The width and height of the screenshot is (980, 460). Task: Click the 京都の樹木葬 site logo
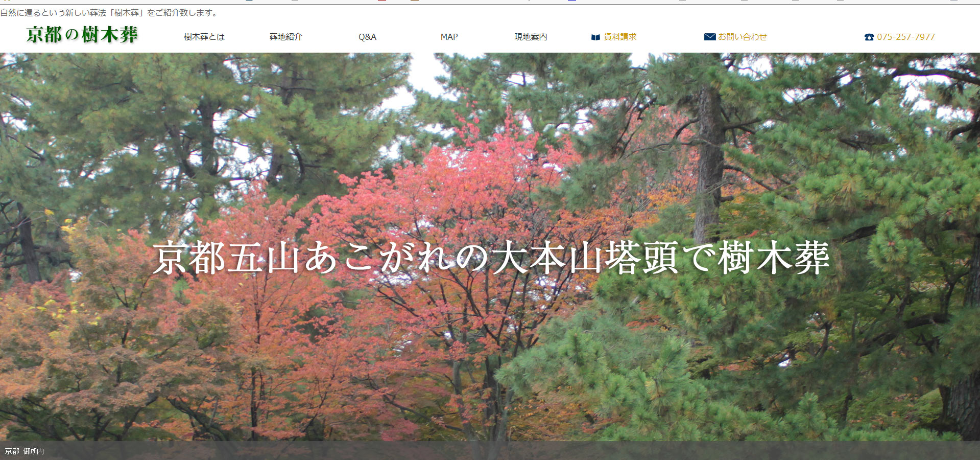82,35
